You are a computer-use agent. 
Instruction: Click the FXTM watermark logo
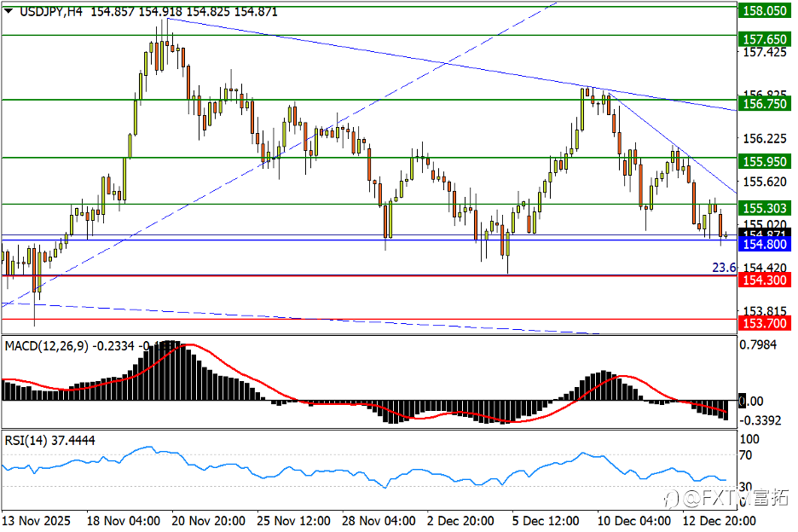pos(728,498)
